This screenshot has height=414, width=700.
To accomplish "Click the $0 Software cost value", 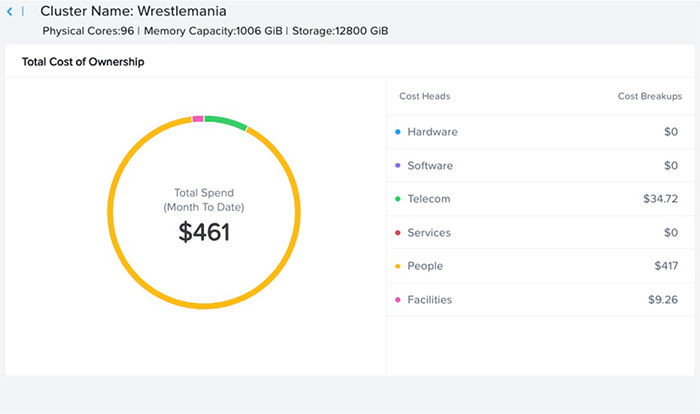I will [x=671, y=166].
